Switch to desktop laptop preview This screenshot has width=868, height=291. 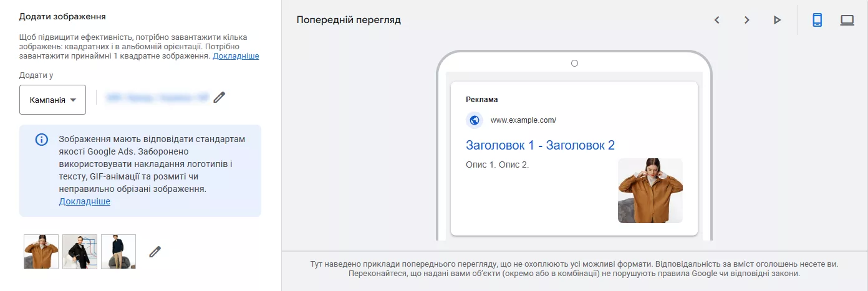(847, 20)
